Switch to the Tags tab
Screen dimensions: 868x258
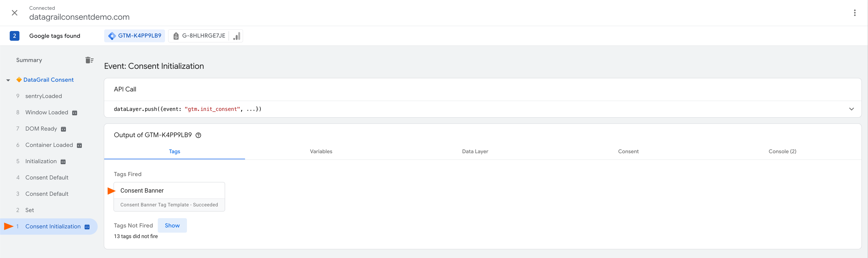pos(175,151)
